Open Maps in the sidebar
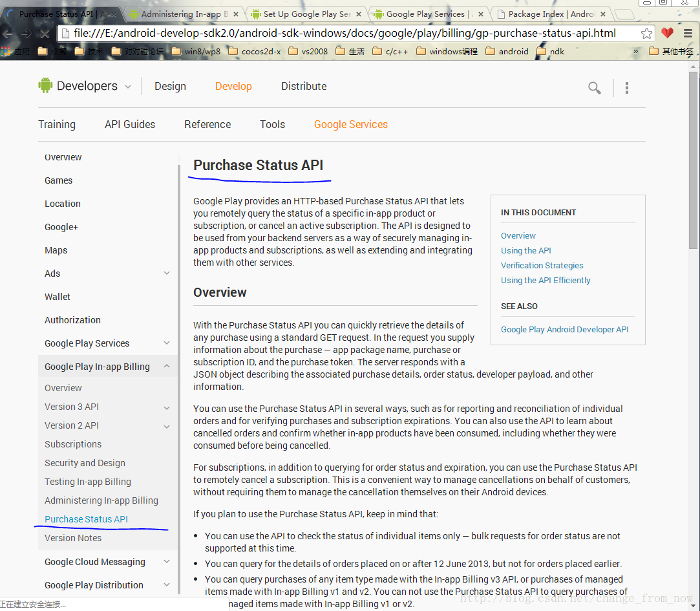Image resolution: width=700 pixels, height=611 pixels. pos(56,250)
